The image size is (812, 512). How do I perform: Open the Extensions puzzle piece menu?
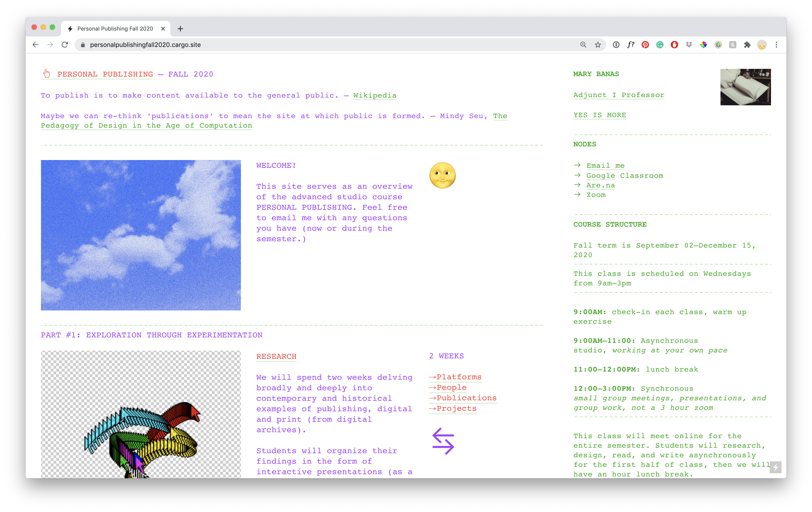tap(747, 45)
